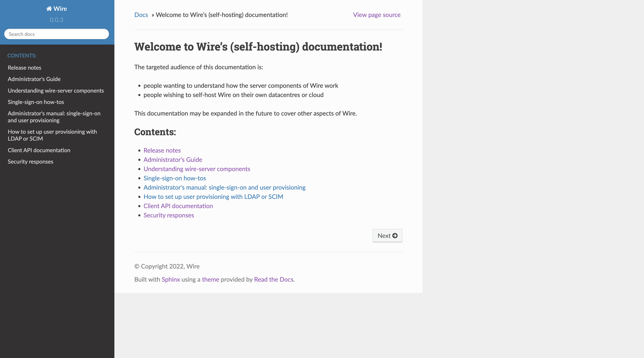Click the home icon beside Wire

pyautogui.click(x=49, y=9)
